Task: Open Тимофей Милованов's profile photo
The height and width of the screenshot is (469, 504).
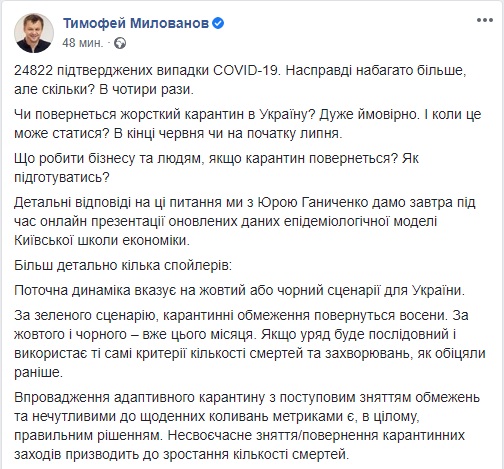Action: point(34,33)
